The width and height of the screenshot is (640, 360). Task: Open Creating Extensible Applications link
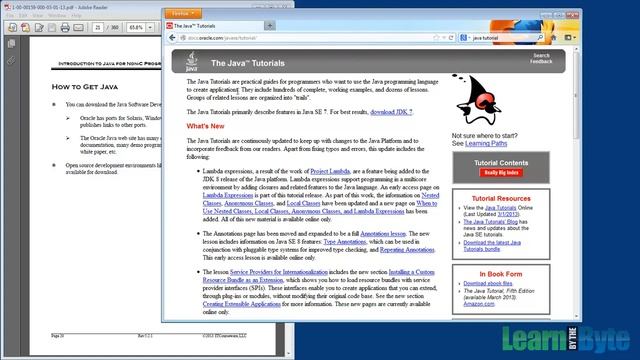click(x=242, y=304)
